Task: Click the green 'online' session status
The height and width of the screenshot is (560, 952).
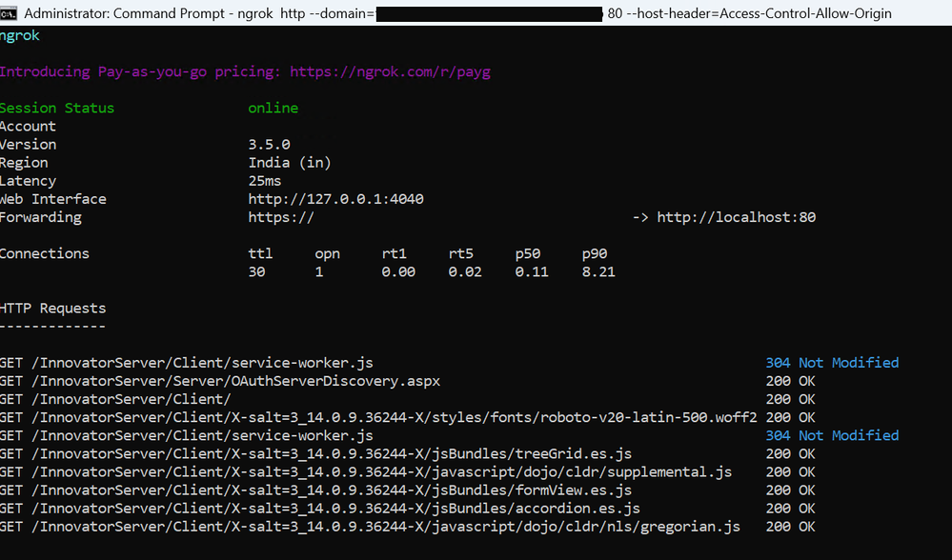Action: point(273,108)
